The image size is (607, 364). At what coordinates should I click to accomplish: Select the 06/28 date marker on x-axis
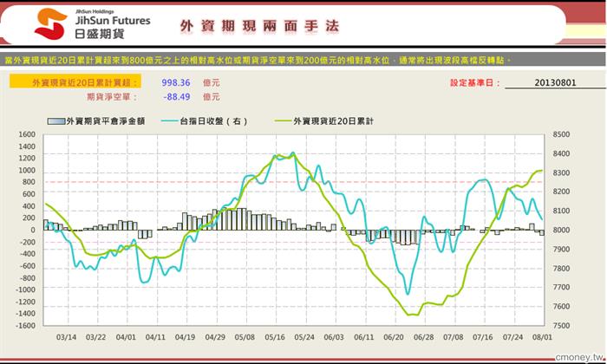423,337
